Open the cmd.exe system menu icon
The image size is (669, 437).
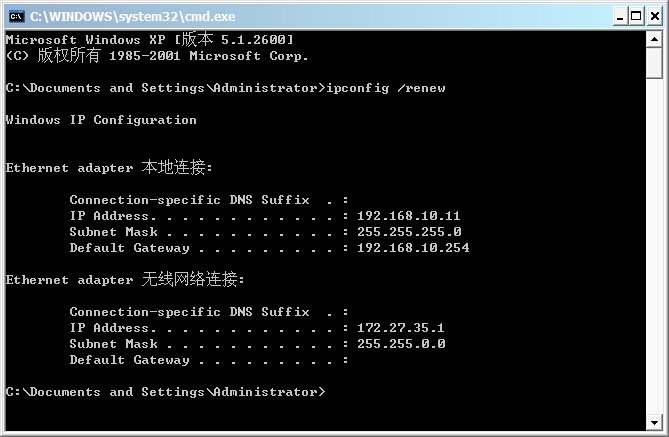tap(16, 16)
